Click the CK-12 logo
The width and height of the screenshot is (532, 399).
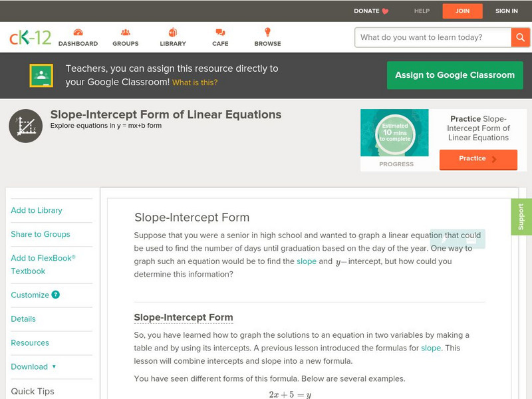click(30, 37)
